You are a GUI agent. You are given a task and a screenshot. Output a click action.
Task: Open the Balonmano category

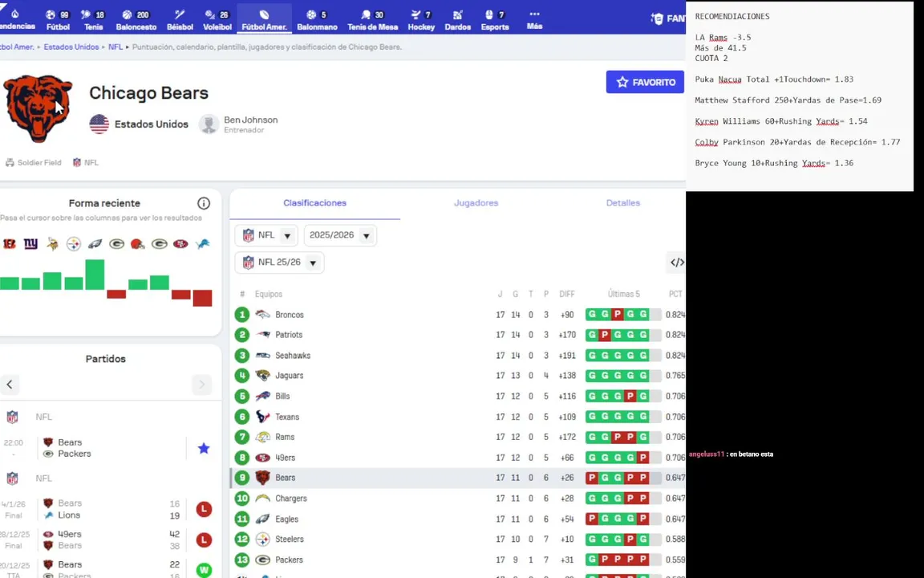[x=317, y=20]
